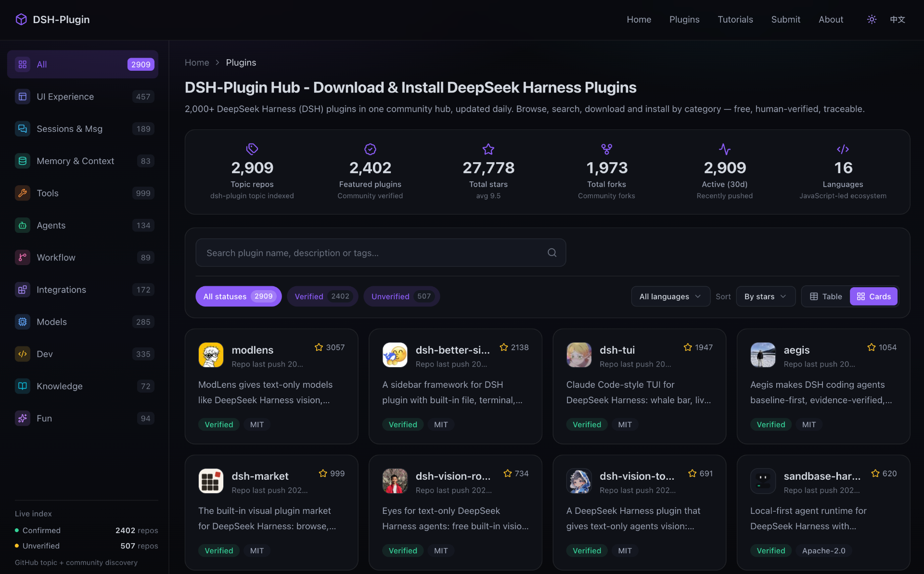Click the 507 repos Unverified count
Image resolution: width=924 pixels, height=574 pixels.
139,546
